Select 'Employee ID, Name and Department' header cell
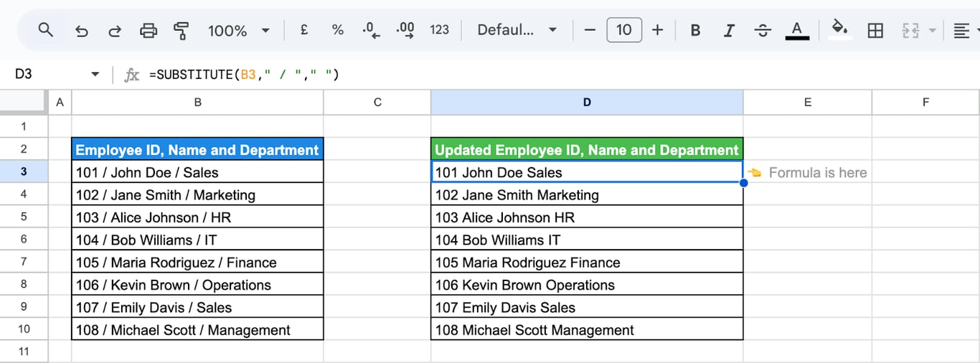Screen dimensions: 980x363 tap(197, 149)
